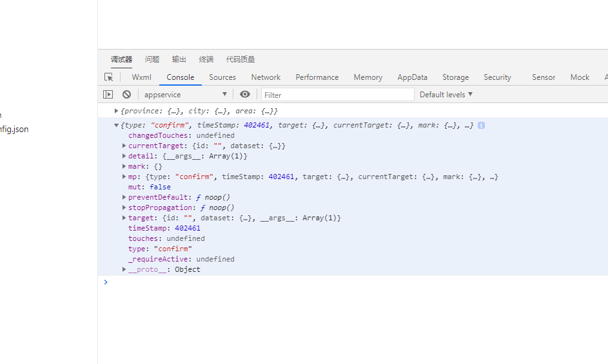Viewport: 608px width, 364px height.
Task: Open the appservice context dropdown
Action: click(184, 94)
